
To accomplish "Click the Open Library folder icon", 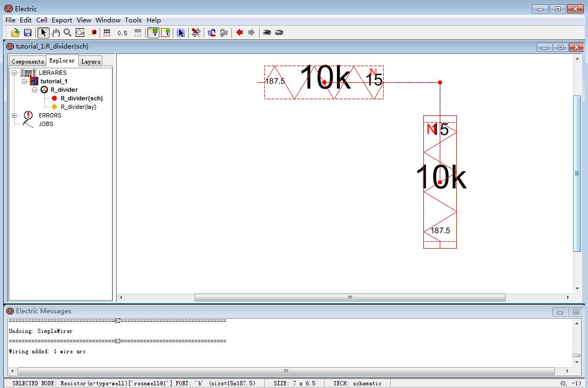I will [x=15, y=33].
